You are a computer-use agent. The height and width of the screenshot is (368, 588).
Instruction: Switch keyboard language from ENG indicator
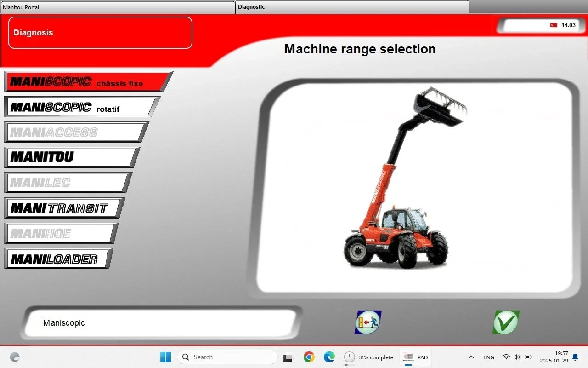point(488,357)
